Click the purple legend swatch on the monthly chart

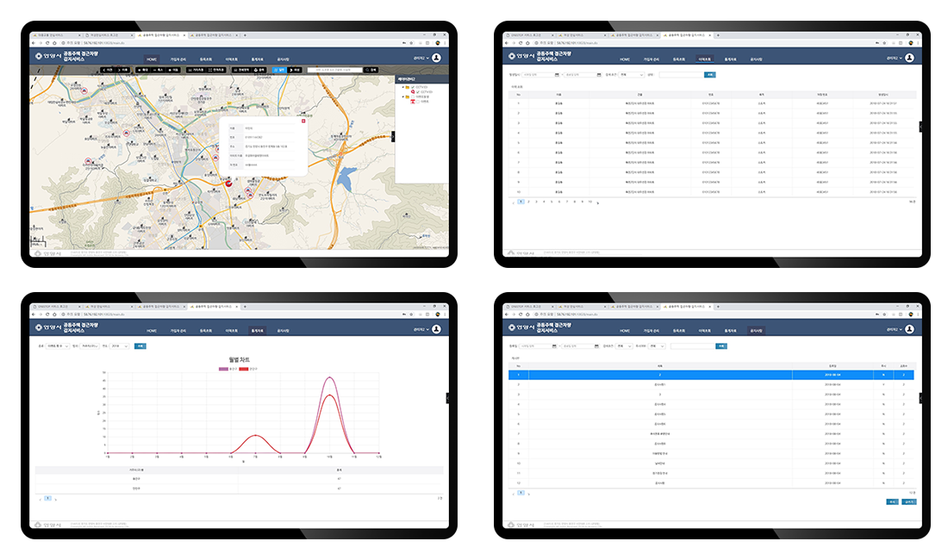click(224, 369)
